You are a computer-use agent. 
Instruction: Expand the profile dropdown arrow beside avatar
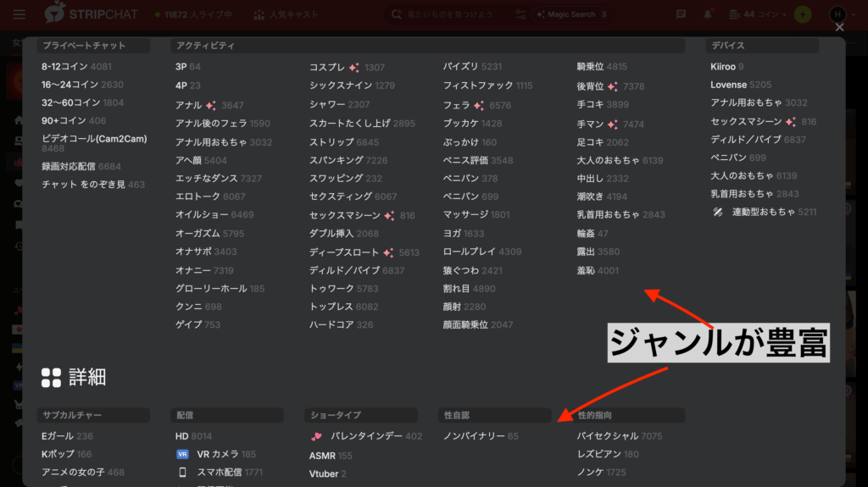(x=854, y=15)
